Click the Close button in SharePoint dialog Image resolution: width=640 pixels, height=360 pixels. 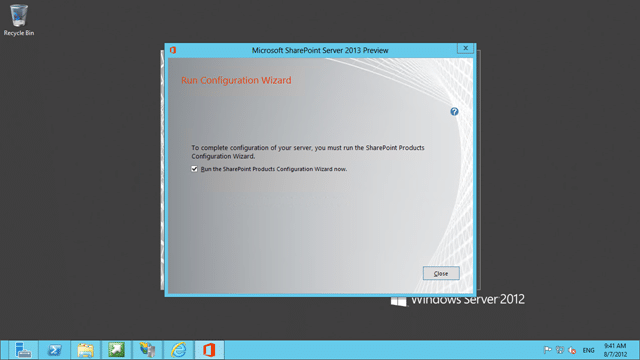pos(441,273)
